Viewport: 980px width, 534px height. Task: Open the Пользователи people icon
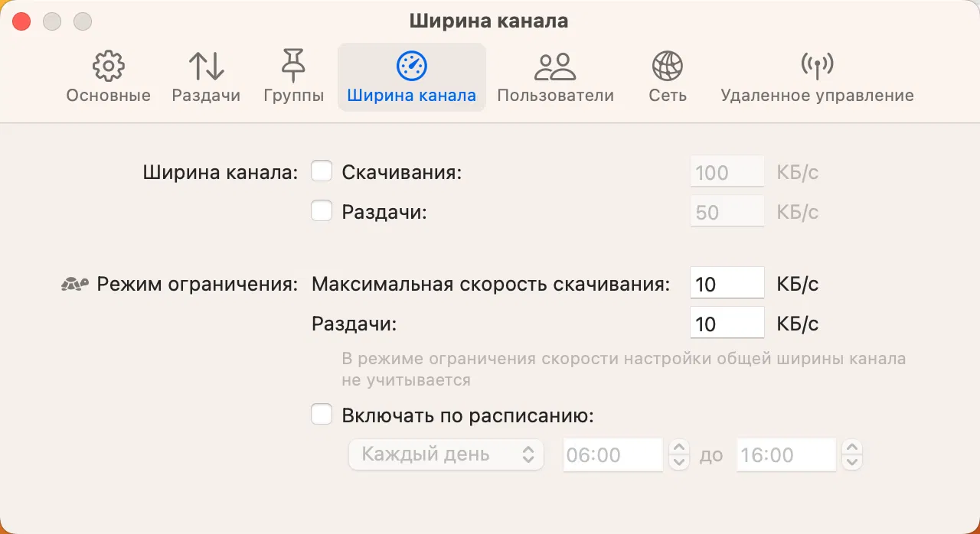555,67
